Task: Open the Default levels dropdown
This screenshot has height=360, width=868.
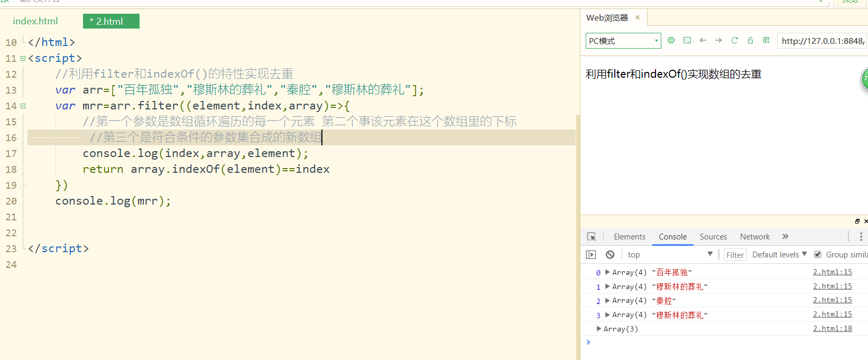Action: point(779,255)
